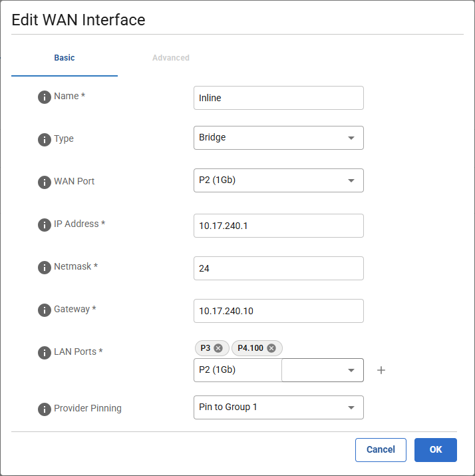Click the P3 chip label
Screen dimensions: 475x476
[x=206, y=348]
